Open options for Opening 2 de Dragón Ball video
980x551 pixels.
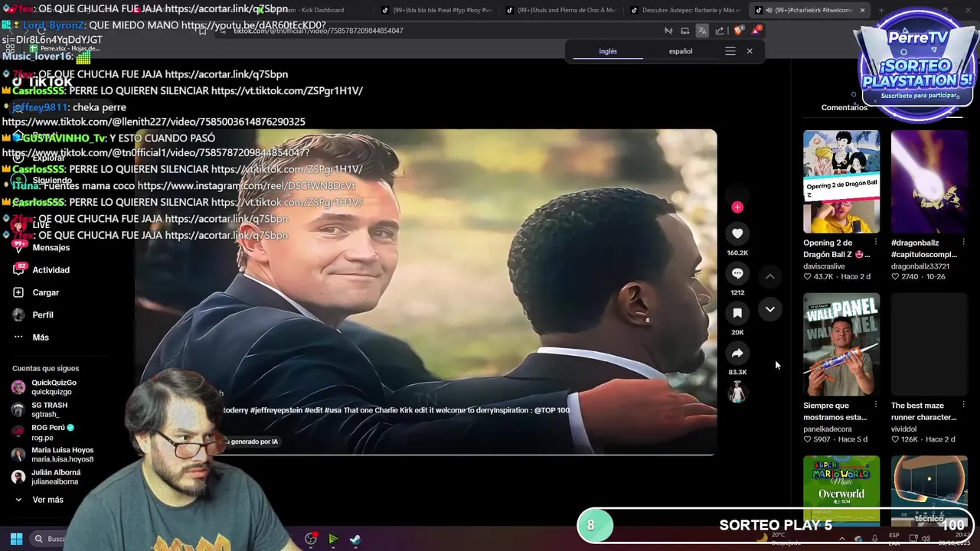pyautogui.click(x=876, y=243)
